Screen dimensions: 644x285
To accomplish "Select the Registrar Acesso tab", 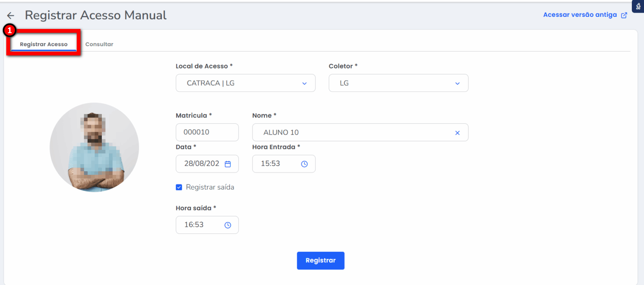I will click(44, 44).
